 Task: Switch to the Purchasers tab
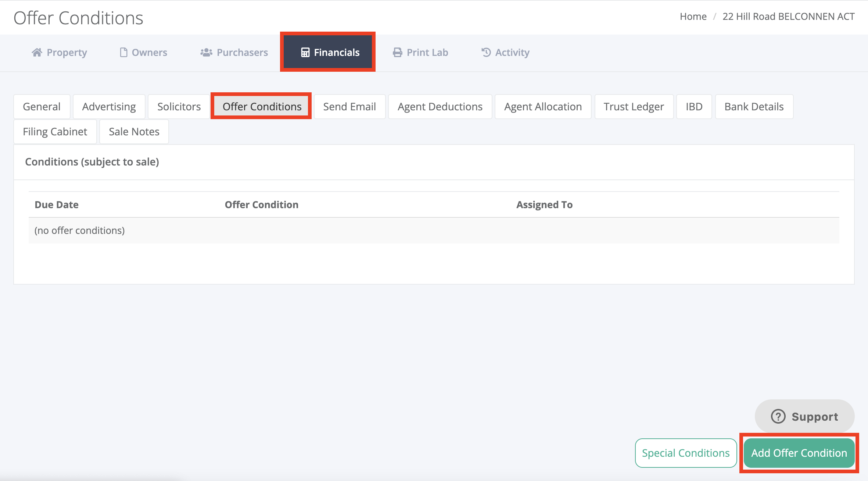point(234,53)
